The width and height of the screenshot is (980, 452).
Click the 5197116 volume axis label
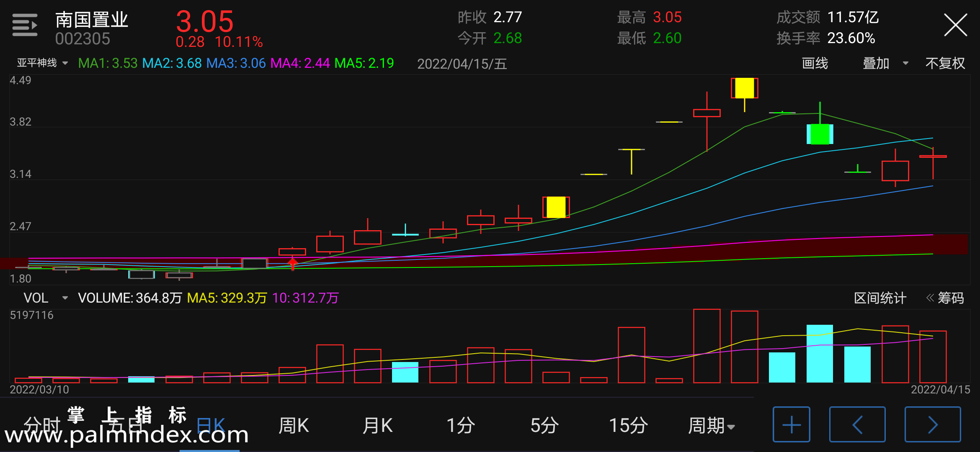point(31,315)
